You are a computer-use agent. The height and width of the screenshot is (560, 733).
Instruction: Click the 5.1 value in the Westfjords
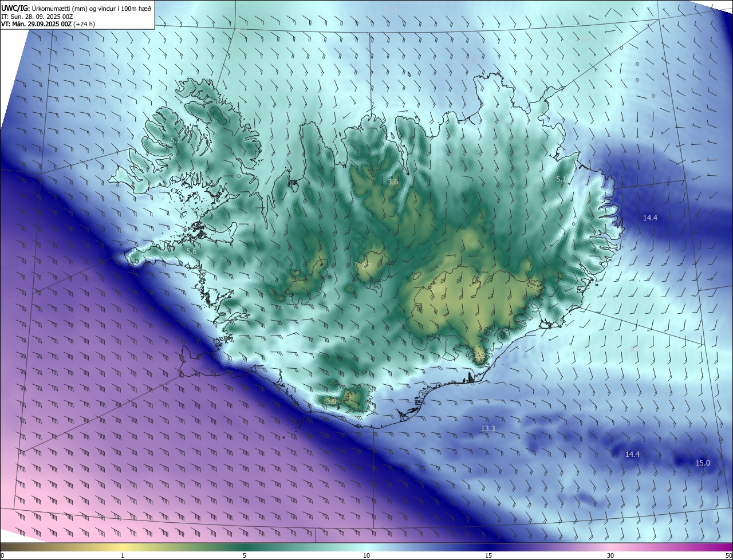coord(175,139)
